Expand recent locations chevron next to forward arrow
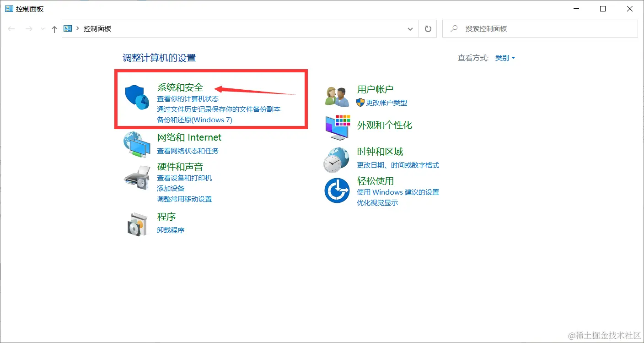The image size is (644, 343). tap(42, 28)
